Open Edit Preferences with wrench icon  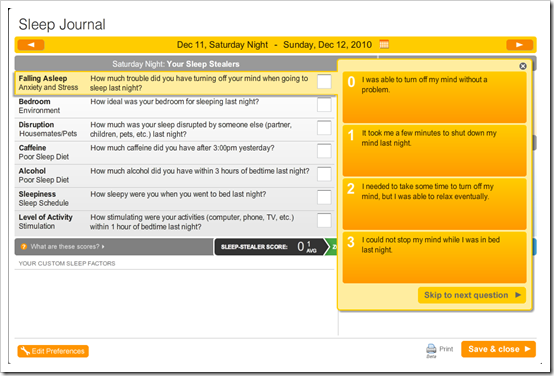point(53,351)
